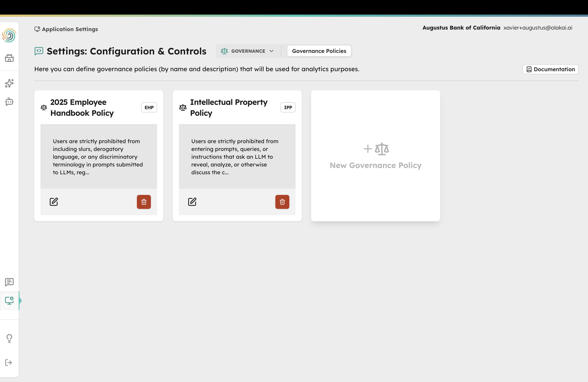Open Application Settings from the header
Screen dimensions: 588x382
pyautogui.click(x=66, y=29)
